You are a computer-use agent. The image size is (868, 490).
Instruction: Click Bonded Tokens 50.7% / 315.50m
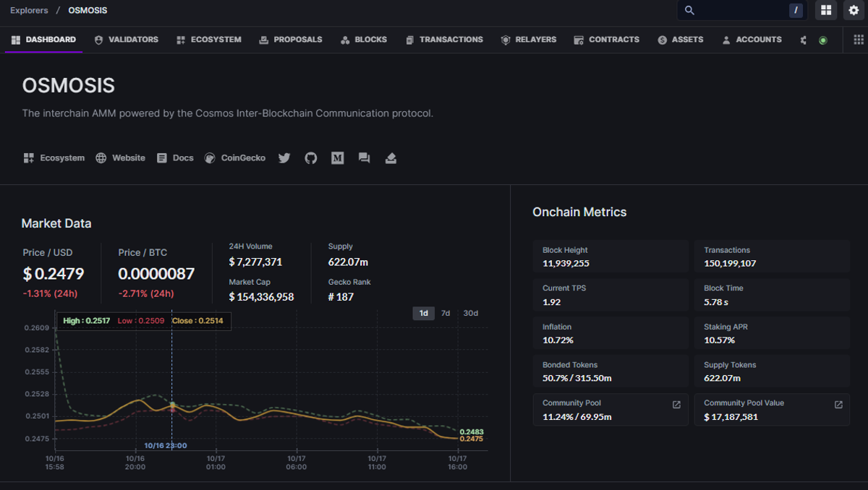click(x=577, y=378)
